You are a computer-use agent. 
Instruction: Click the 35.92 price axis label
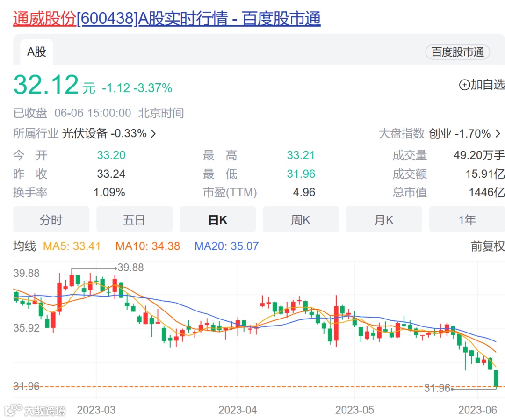tap(26, 328)
